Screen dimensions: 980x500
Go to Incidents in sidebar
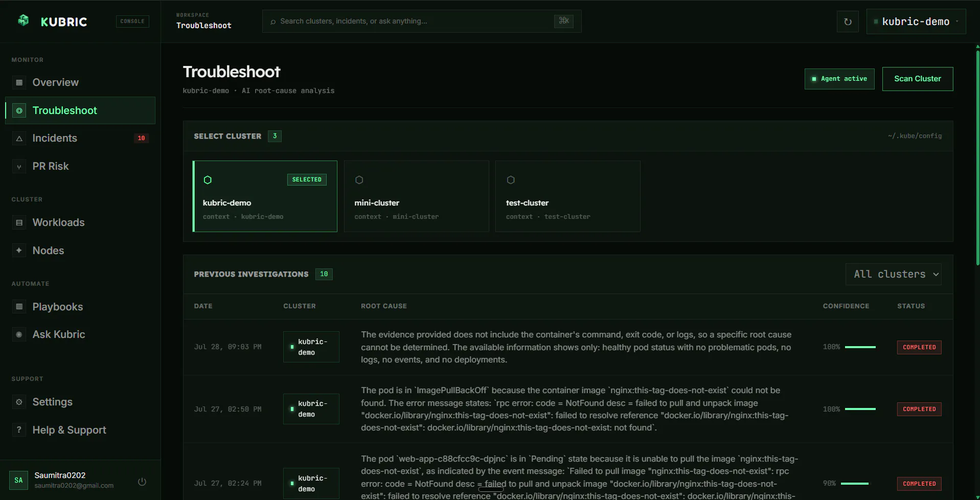pos(80,138)
